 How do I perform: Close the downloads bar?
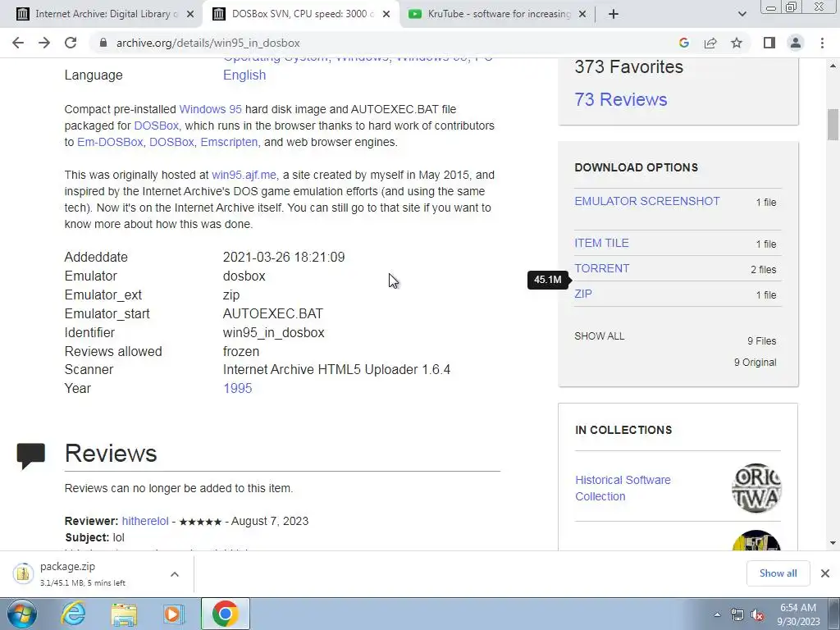pyautogui.click(x=825, y=573)
